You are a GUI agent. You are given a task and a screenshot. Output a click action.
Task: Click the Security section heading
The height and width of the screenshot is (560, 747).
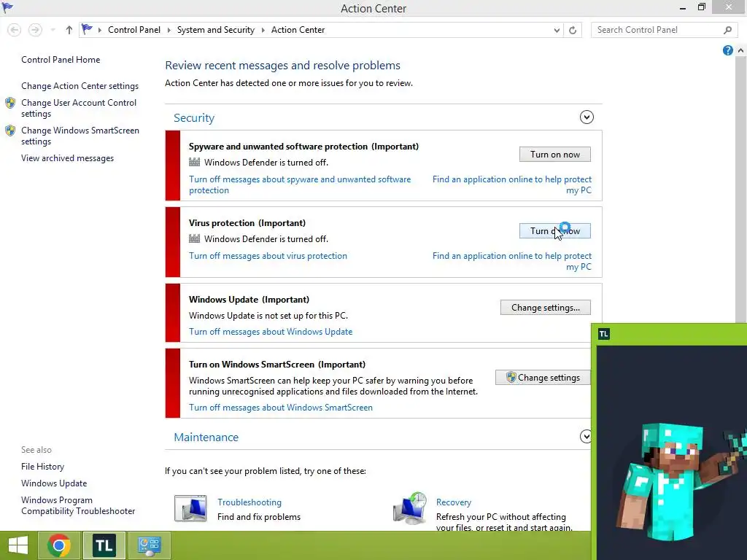coord(194,117)
